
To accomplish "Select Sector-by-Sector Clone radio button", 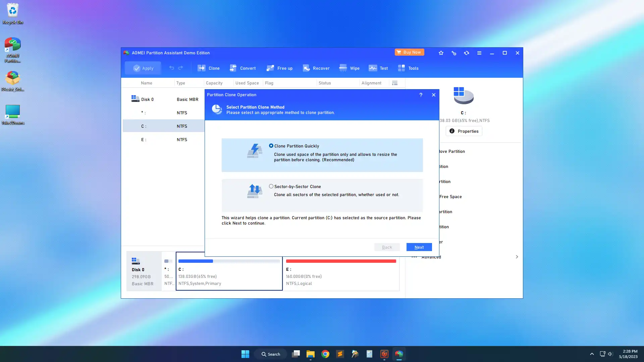I will coord(271,186).
